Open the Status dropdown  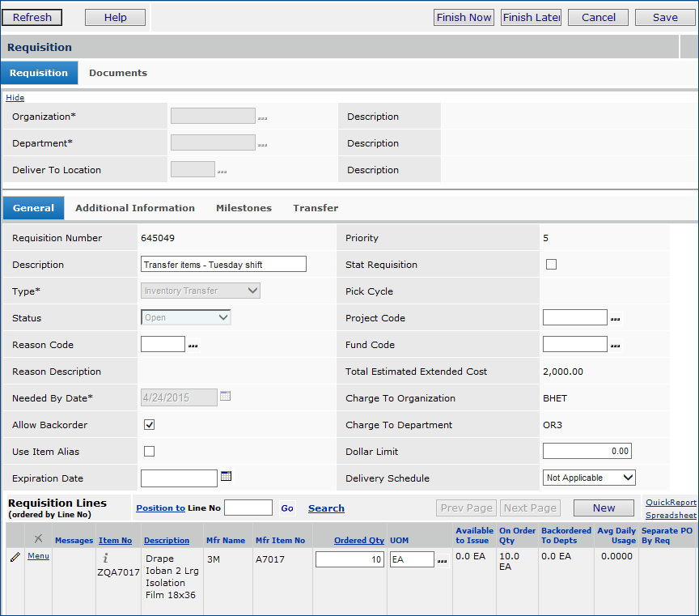[186, 317]
